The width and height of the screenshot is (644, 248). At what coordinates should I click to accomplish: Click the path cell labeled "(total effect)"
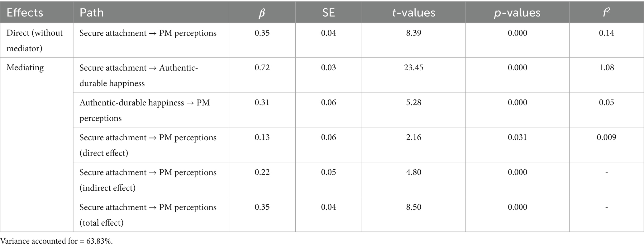point(148,215)
